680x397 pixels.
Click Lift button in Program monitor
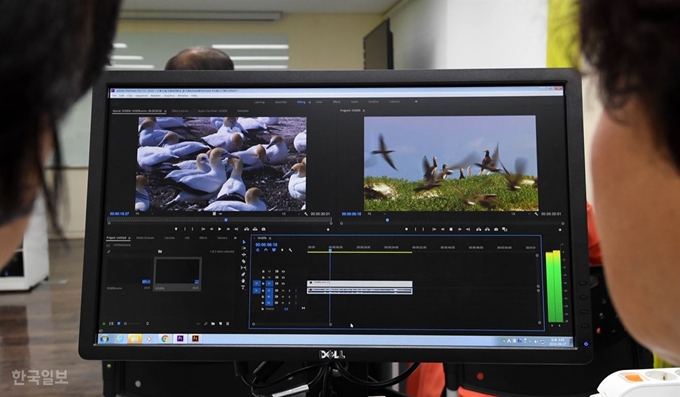click(478, 229)
